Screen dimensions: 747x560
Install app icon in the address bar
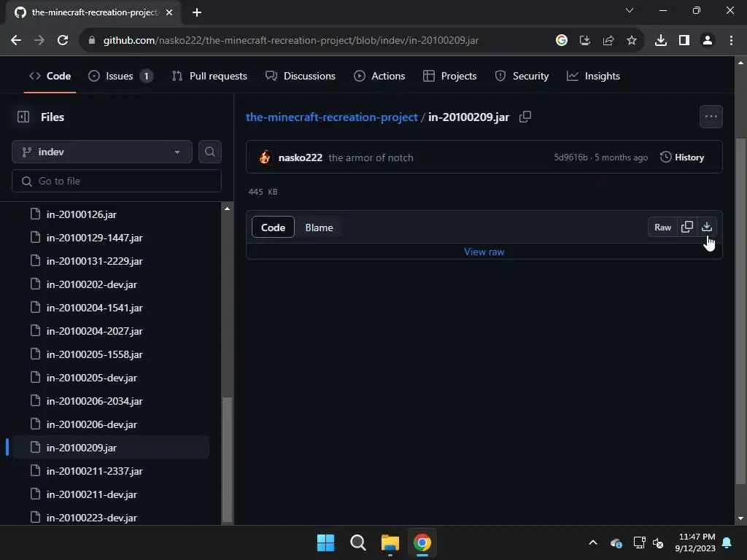coord(585,41)
